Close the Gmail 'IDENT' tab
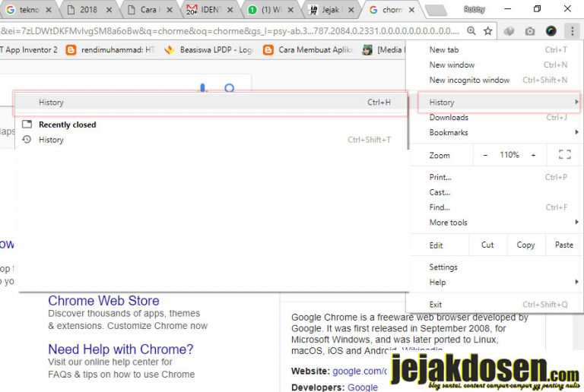The width and height of the screenshot is (584, 392). tap(230, 10)
